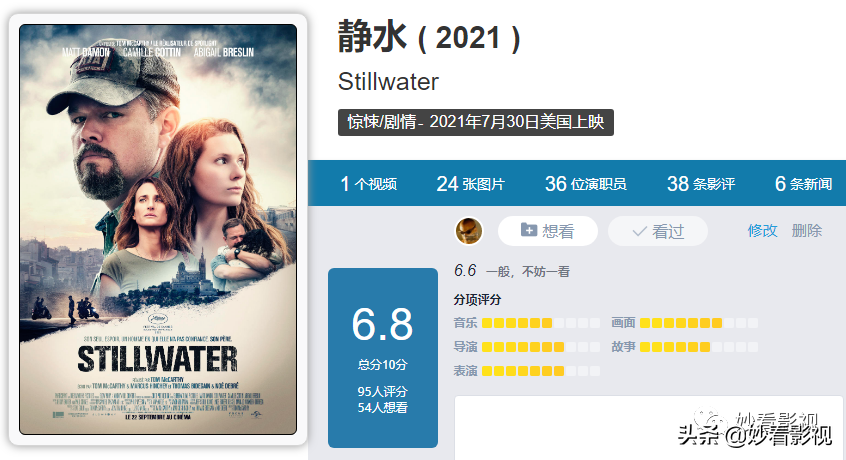Toggle the 看过 watched button

click(658, 231)
